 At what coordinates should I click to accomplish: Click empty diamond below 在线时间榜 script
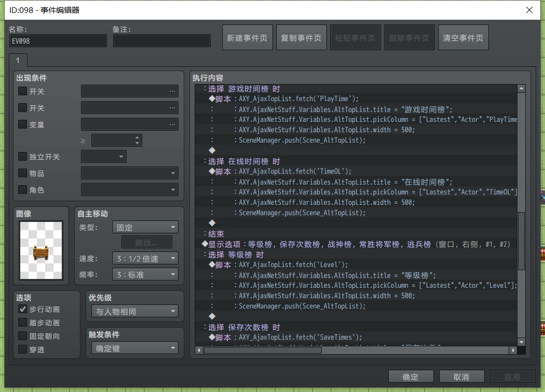pos(212,223)
